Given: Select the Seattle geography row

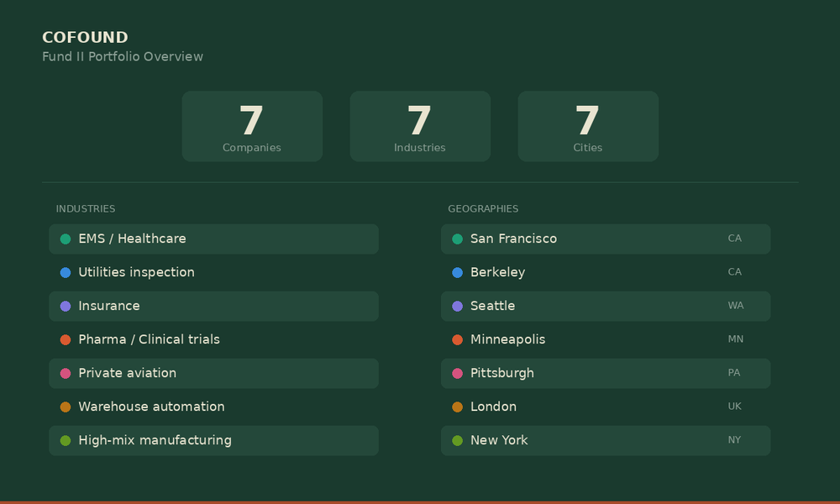Looking at the screenshot, I should click(606, 307).
